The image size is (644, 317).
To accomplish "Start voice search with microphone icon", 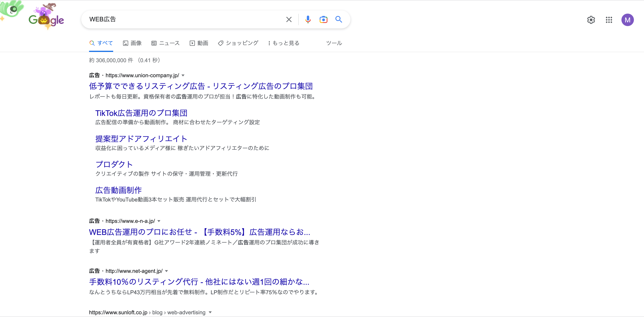I will pyautogui.click(x=308, y=19).
